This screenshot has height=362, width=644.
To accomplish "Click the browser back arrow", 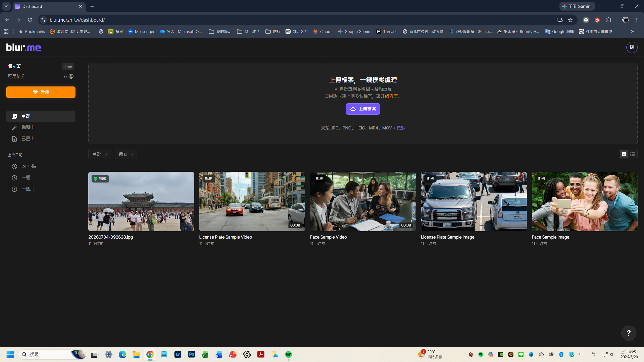I will (x=7, y=20).
